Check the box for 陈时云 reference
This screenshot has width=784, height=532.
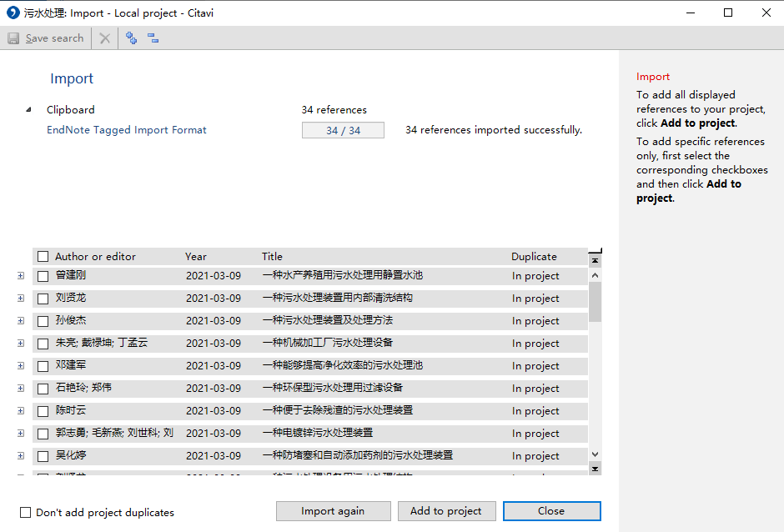(x=43, y=411)
